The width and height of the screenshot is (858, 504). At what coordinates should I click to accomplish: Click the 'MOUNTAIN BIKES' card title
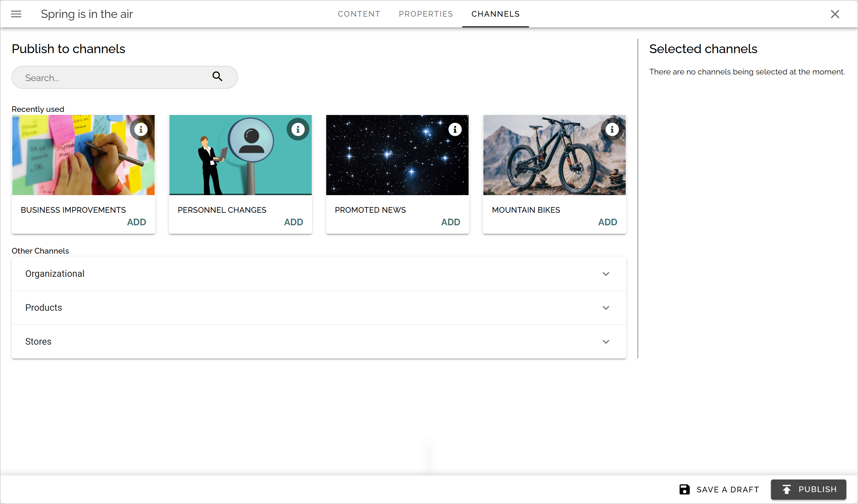526,210
